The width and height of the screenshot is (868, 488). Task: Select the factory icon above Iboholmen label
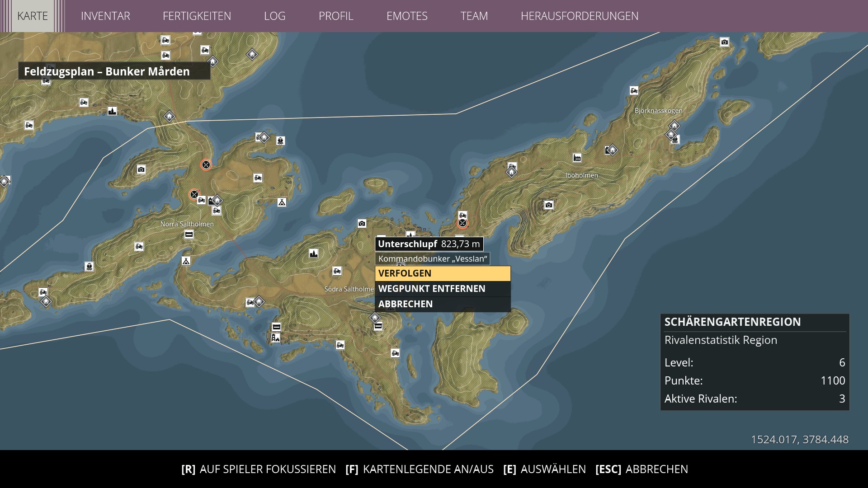point(577,158)
